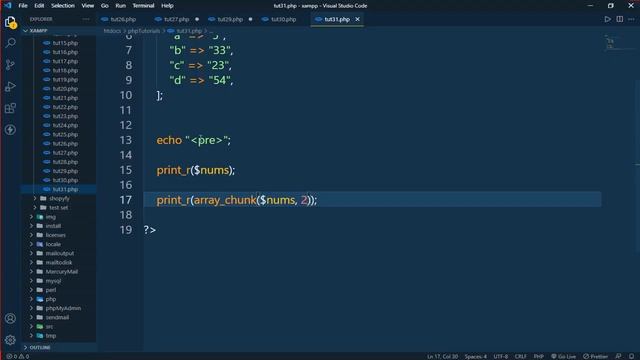This screenshot has width=640, height=360.
Task: Click the minimap code preview
Action: (611, 43)
